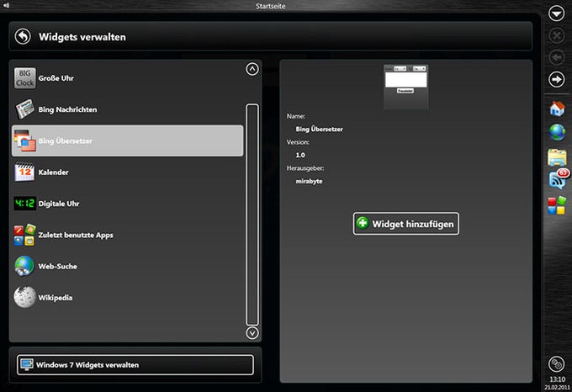The height and width of the screenshot is (392, 572).
Task: Click the Startseite title text
Action: pos(270,6)
